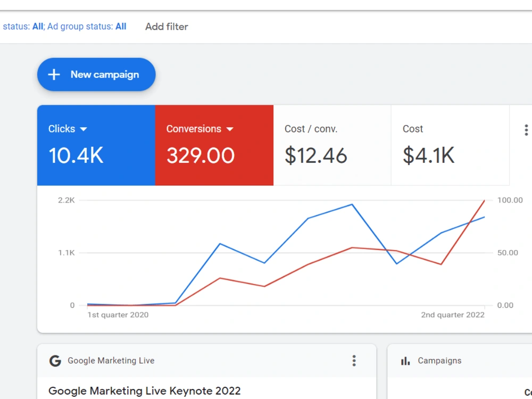Click the New campaign button
532x399 pixels.
[x=96, y=74]
